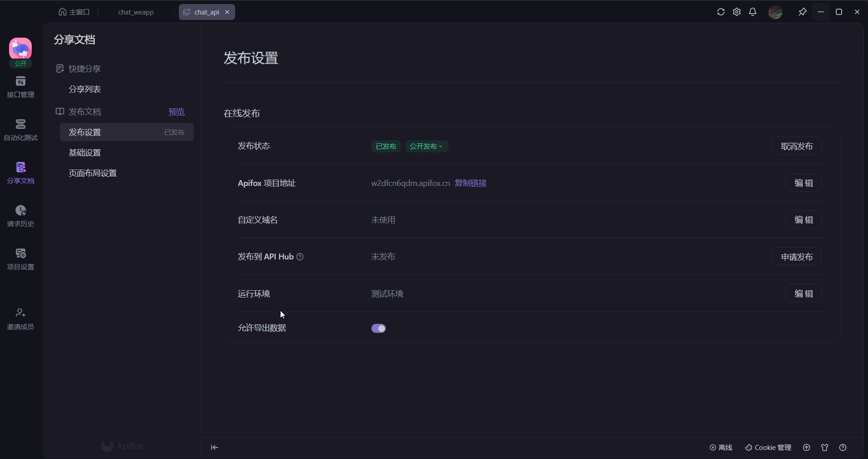Click 申请发布 for API Hub
Screen dimensions: 868x459
pyautogui.click(x=796, y=257)
